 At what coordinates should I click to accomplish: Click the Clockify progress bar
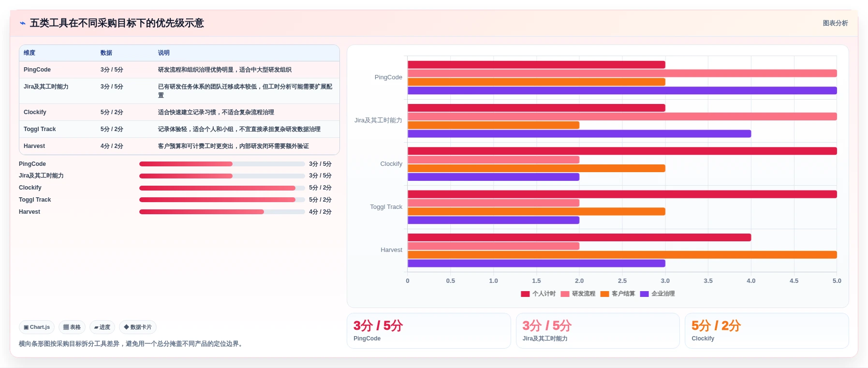pos(222,188)
